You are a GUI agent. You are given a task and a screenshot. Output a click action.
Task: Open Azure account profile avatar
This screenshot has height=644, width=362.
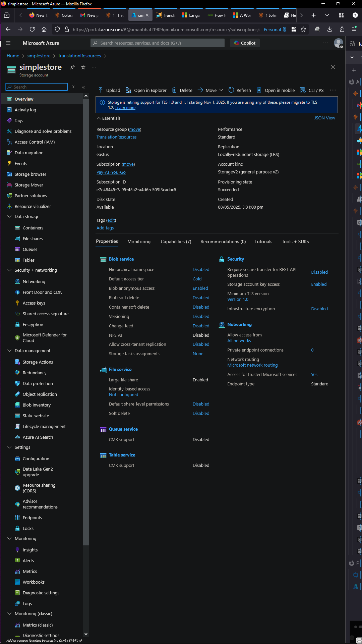[x=339, y=43]
